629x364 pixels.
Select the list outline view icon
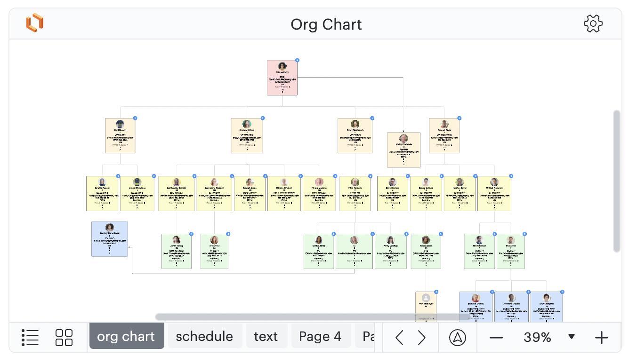click(30, 337)
